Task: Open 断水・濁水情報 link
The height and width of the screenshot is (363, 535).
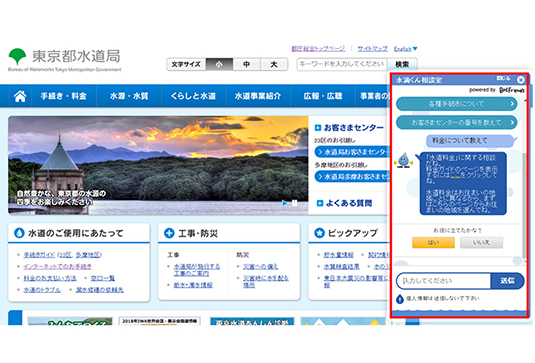Action: pos(193,285)
